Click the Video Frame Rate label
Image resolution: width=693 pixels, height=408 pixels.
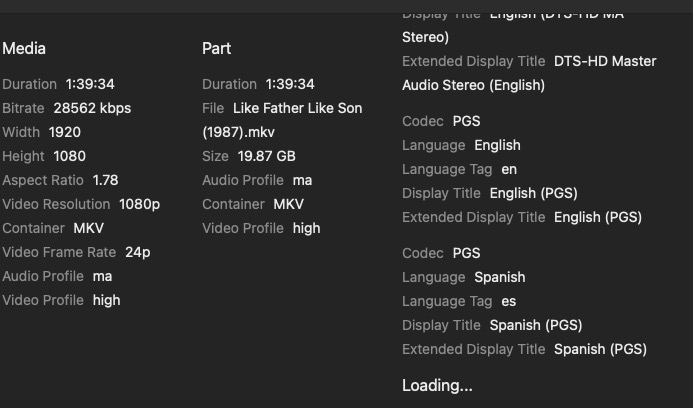coord(59,252)
